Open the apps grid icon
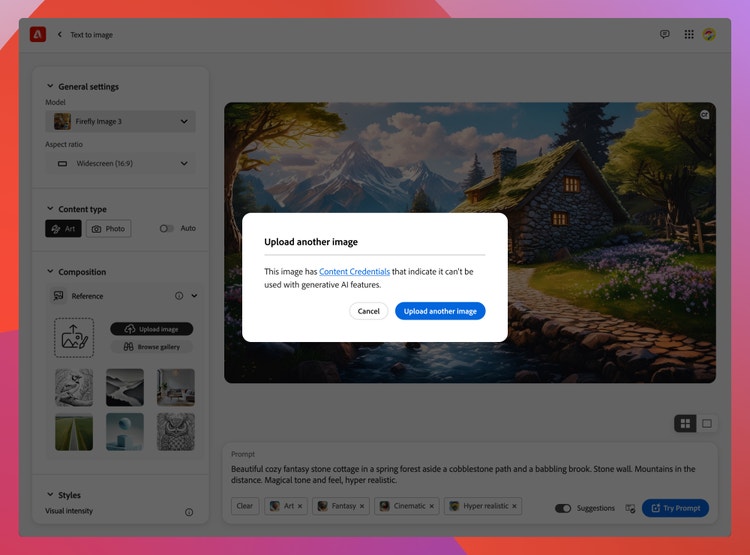750x555 pixels. [x=689, y=34]
